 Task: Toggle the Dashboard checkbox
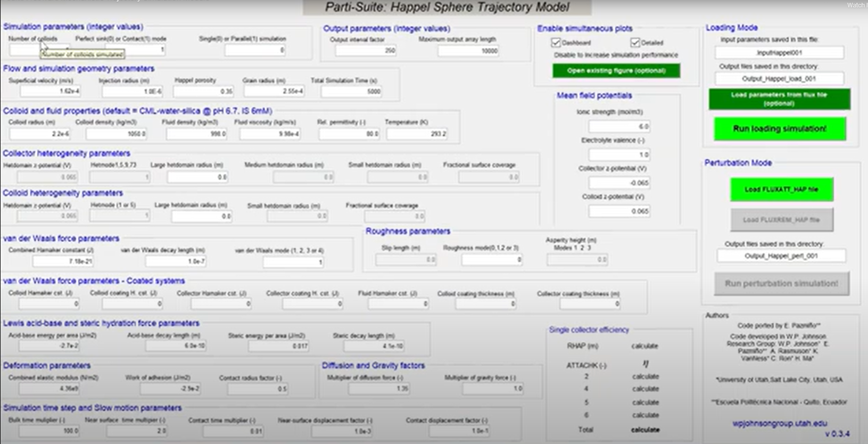click(x=556, y=42)
